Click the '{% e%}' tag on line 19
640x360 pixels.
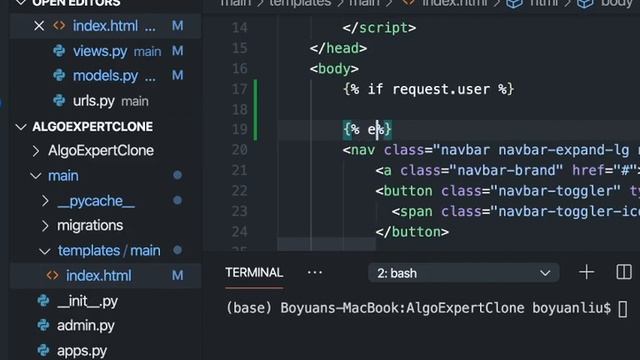coord(367,129)
